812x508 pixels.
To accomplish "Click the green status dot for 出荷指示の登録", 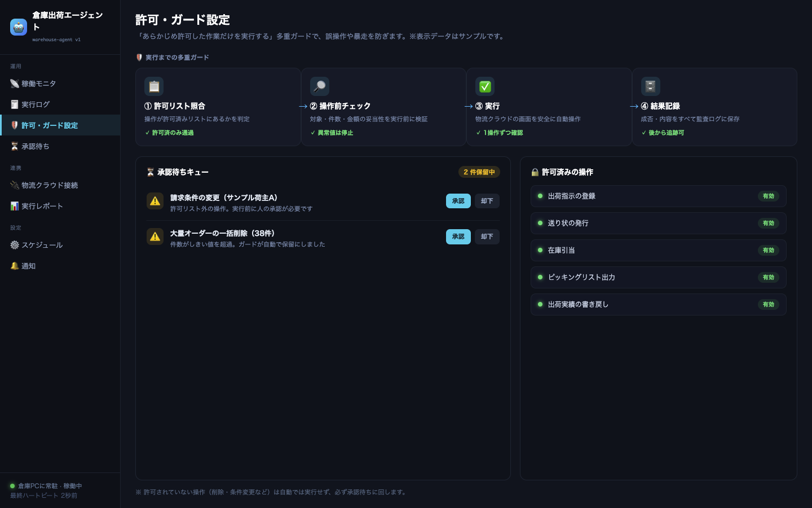I will 540,196.
